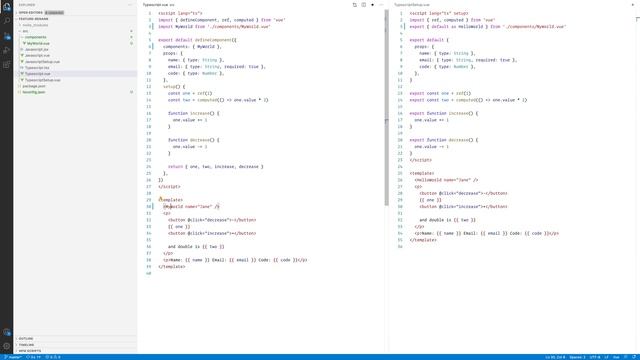This screenshot has width=640, height=360.
Task: Click the master git branch in status bar
Action: coord(12,357)
